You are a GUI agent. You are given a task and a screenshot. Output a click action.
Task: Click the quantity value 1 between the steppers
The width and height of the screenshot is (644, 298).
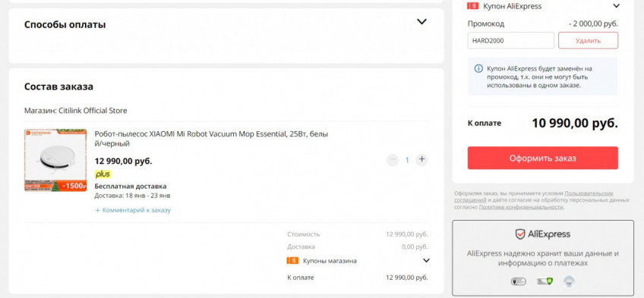pos(407,160)
